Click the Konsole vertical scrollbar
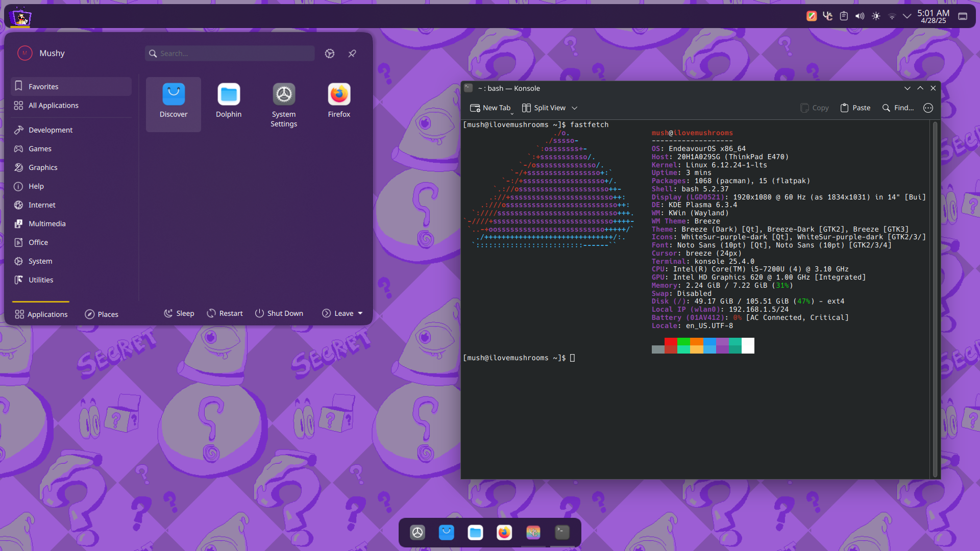This screenshot has height=551, width=980. click(935, 299)
